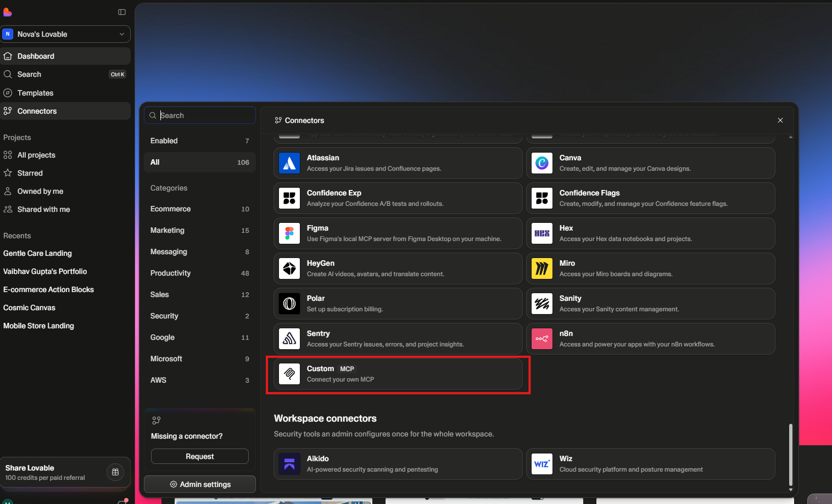Click 'Create AI videos, avatars, and translate content.'

click(x=376, y=274)
